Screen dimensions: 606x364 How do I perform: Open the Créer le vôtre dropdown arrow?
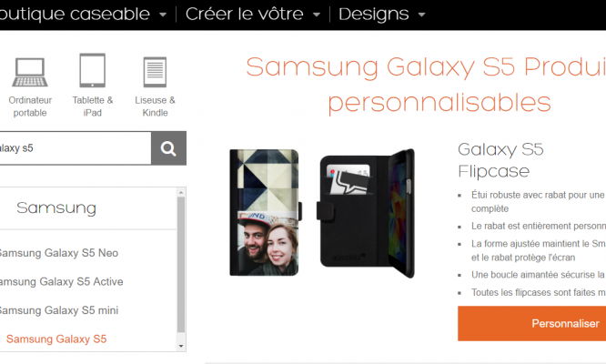click(x=317, y=15)
